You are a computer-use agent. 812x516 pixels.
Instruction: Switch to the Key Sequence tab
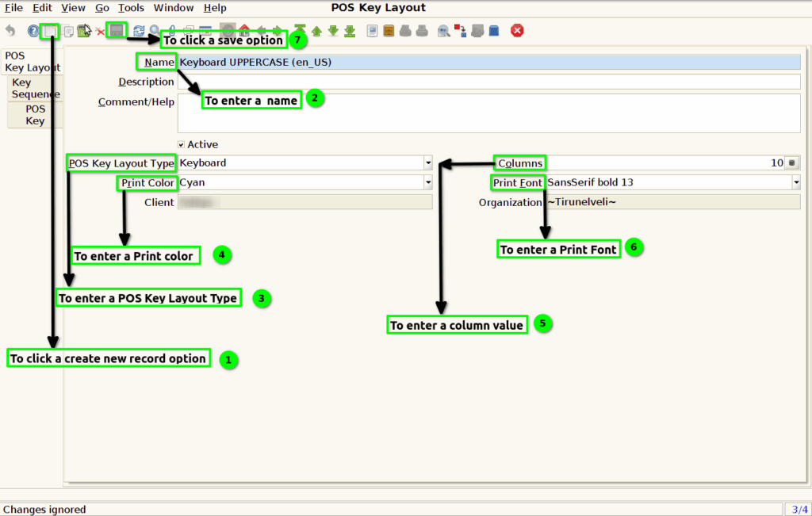click(x=35, y=88)
